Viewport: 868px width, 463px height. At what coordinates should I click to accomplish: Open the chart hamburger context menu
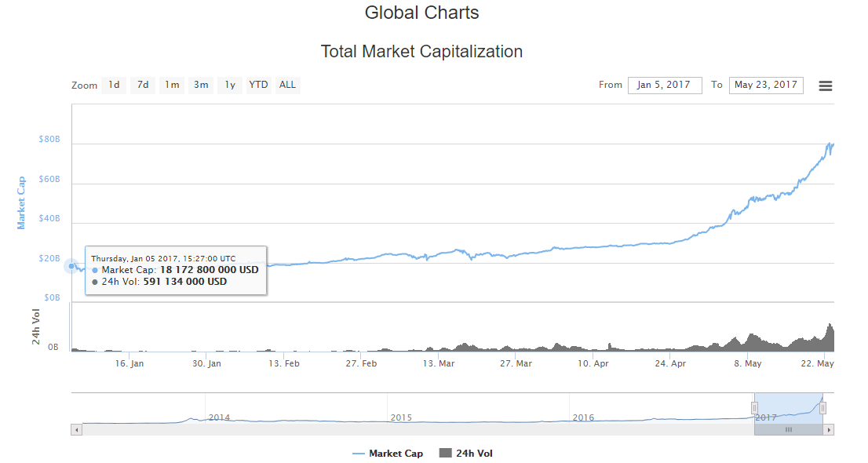pos(825,86)
